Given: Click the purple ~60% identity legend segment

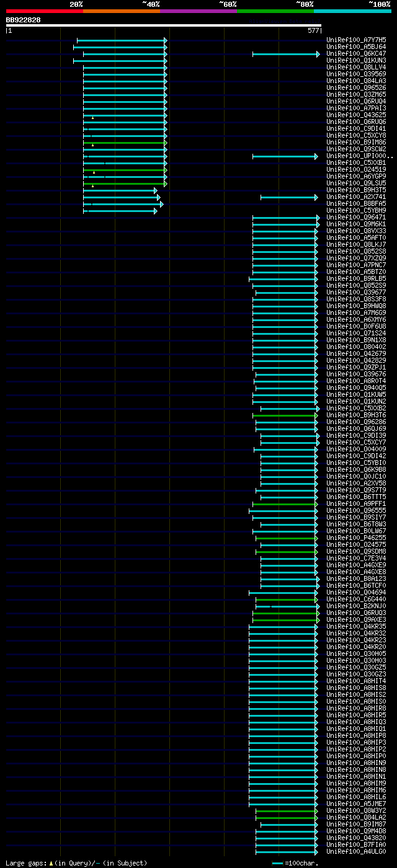Looking at the screenshot, I should (198, 11).
